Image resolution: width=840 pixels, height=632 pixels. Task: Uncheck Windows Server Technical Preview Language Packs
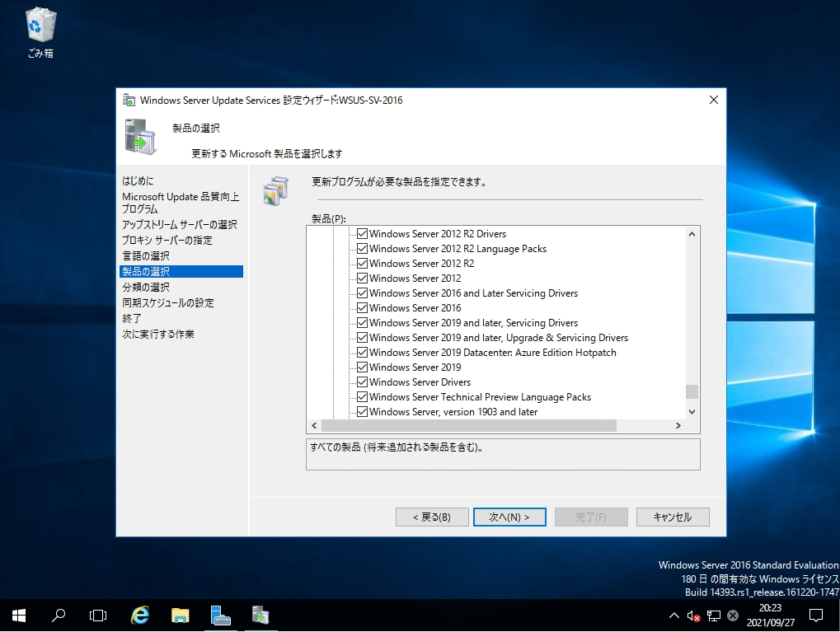coord(362,397)
